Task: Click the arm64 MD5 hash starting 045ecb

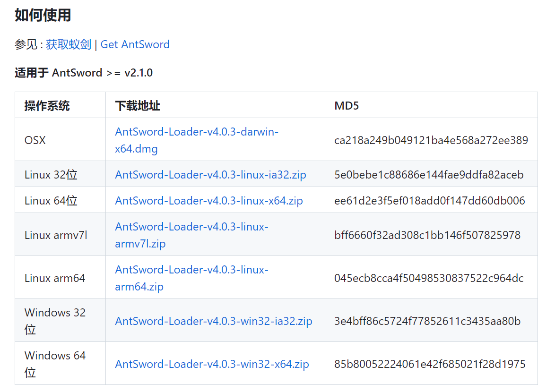Action: 428,278
